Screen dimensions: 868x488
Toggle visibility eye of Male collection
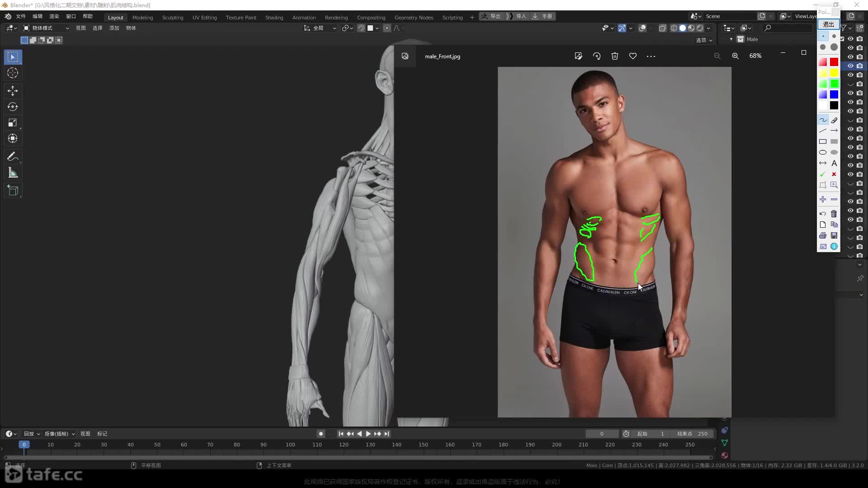pyautogui.click(x=850, y=39)
